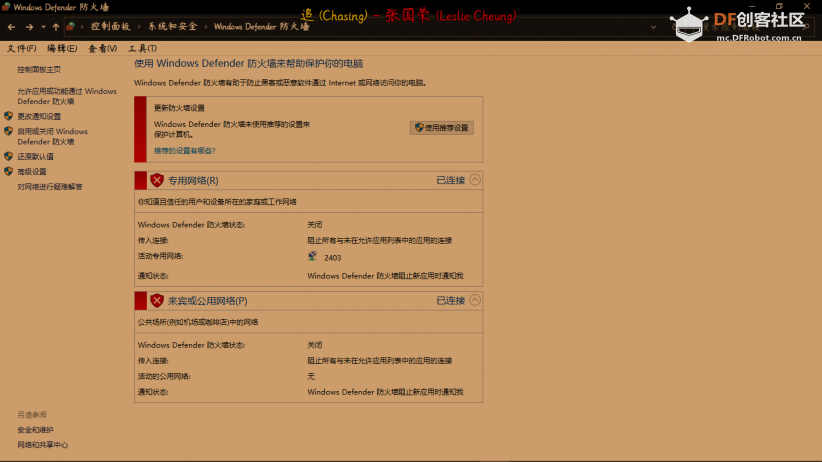The width and height of the screenshot is (822, 462).
Task: Click shield icon beside 启用或关闭 Windows Defender 防火墙
Action: coord(8,131)
